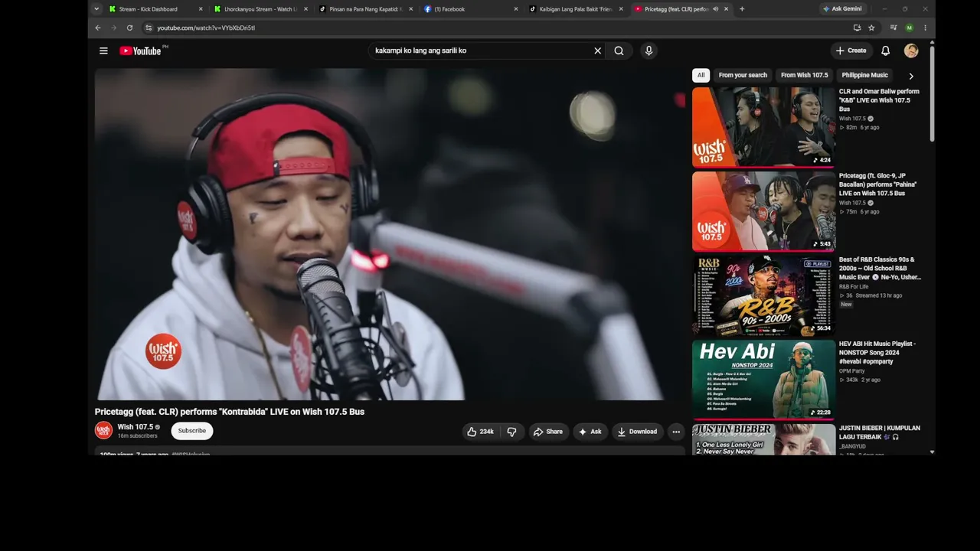980x551 pixels.
Task: Open the YouTube account avatar menu
Action: click(911, 51)
